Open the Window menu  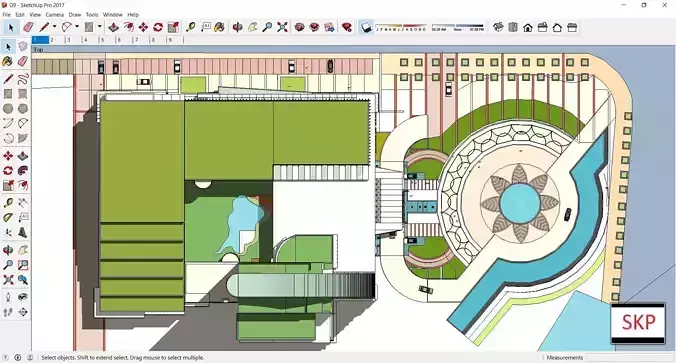coord(113,15)
